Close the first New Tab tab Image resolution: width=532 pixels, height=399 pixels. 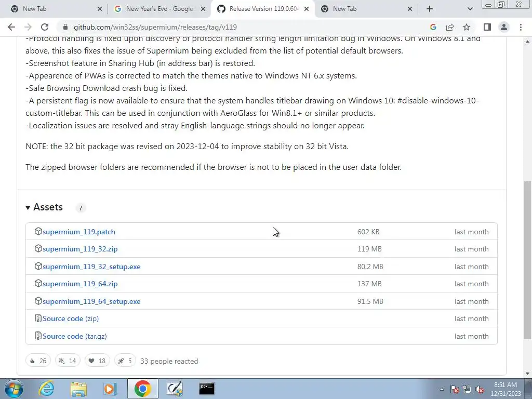pos(99,9)
